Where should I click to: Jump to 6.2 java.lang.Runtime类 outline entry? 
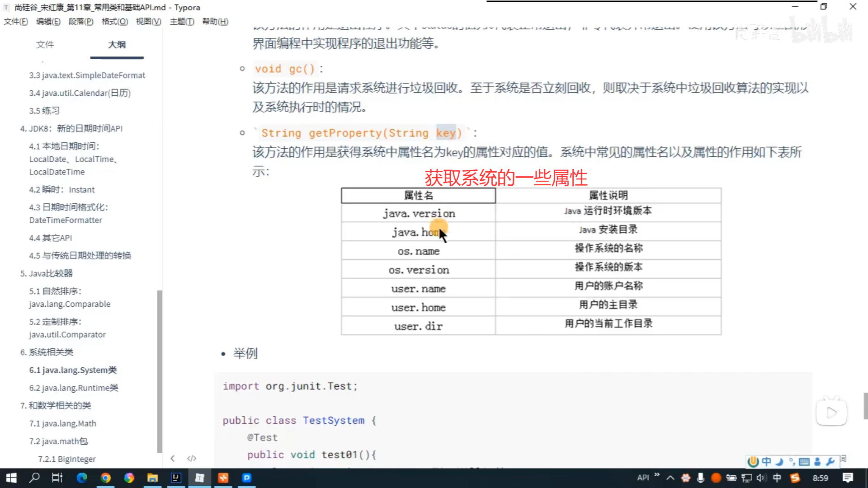tap(74, 388)
